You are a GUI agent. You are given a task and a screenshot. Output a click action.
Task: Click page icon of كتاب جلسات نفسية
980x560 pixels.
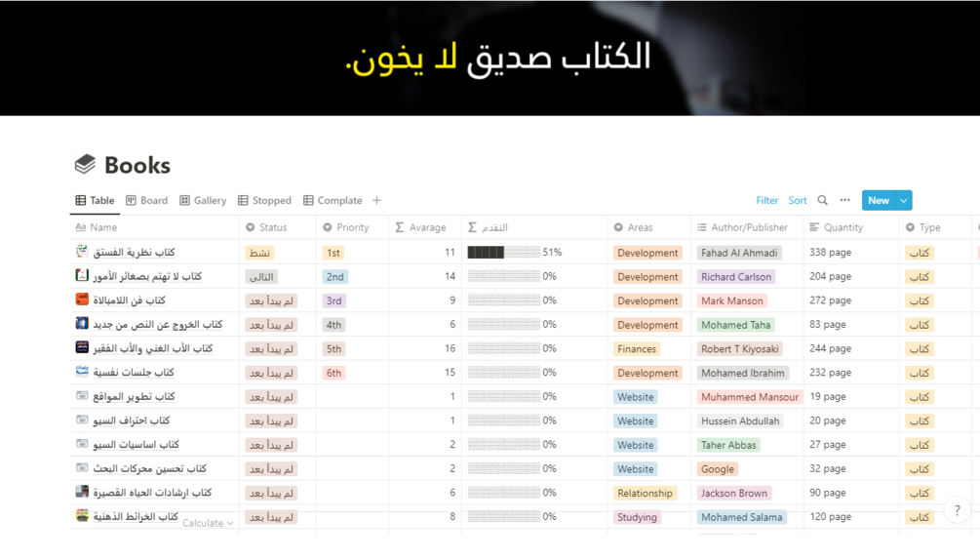[82, 372]
